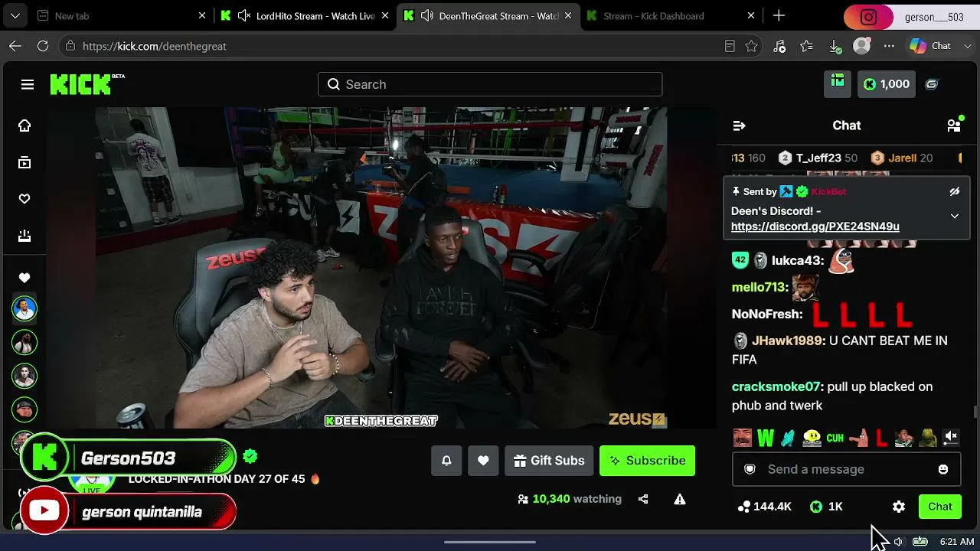The width and height of the screenshot is (980, 551).
Task: Open the Deen's Discord invite link
Action: (815, 227)
